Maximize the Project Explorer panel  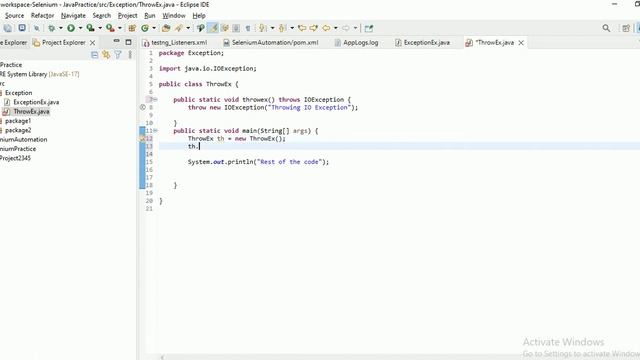click(x=128, y=42)
